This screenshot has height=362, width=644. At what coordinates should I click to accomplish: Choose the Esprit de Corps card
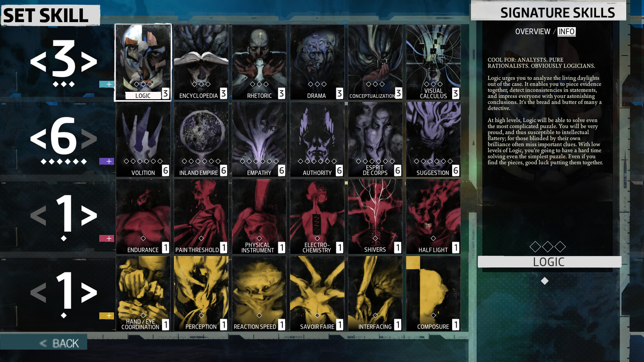pyautogui.click(x=375, y=140)
